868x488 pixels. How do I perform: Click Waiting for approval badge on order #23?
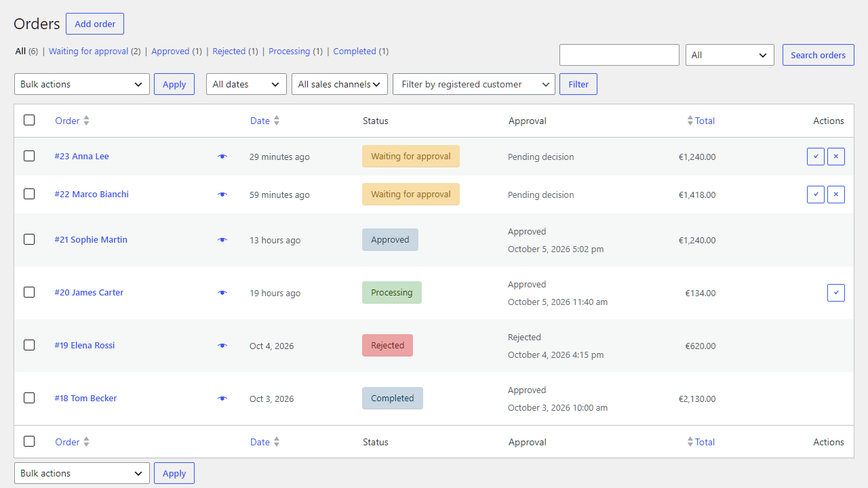(411, 156)
